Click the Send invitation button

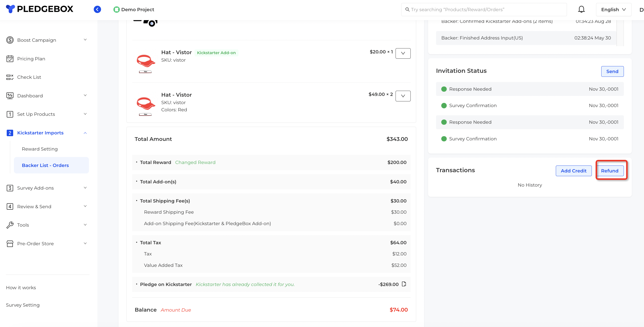coord(612,72)
